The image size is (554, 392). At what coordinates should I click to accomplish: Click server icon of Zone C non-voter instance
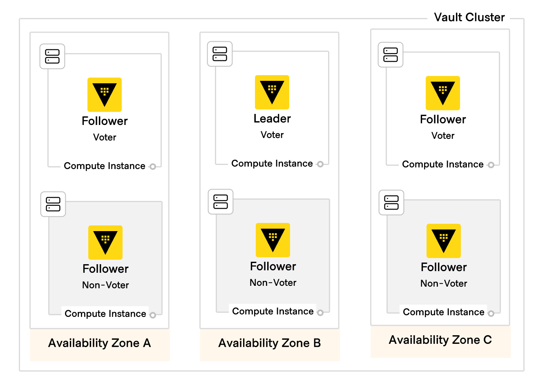391,203
